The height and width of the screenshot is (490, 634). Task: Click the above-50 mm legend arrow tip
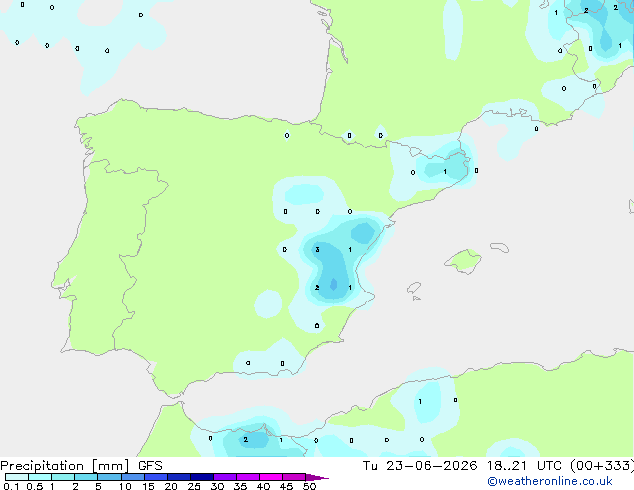coord(317,477)
